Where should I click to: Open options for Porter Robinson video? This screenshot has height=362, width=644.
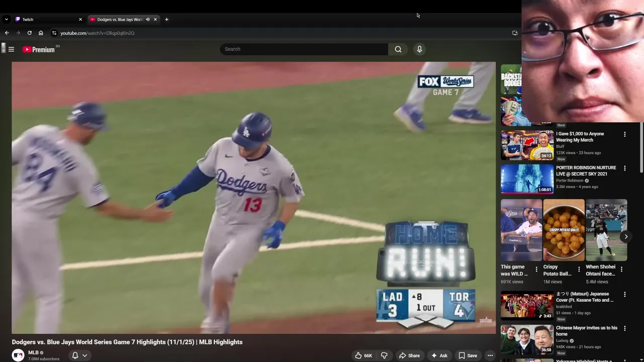coord(625,168)
